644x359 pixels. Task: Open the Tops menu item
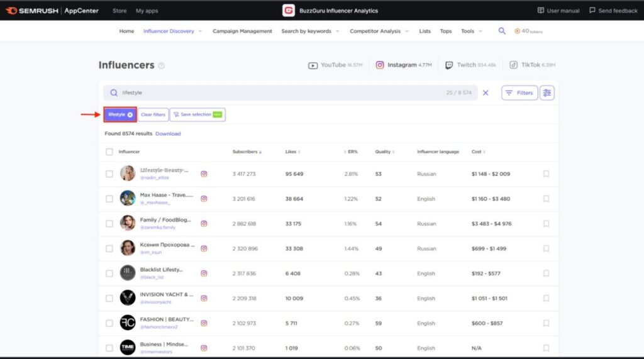pyautogui.click(x=446, y=31)
